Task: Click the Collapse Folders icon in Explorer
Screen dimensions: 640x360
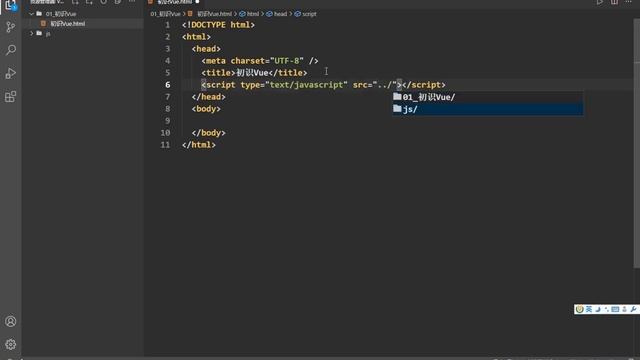Action: tap(118, 2)
